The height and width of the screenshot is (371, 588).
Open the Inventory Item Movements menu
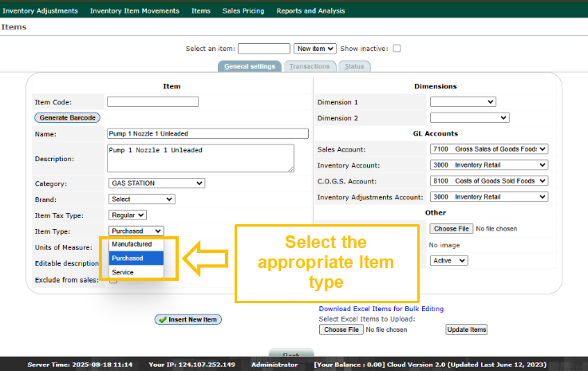pos(135,11)
